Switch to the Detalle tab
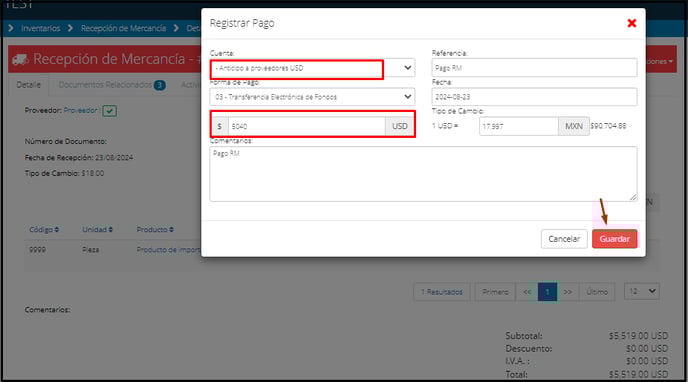This screenshot has width=688, height=382. pos(29,85)
